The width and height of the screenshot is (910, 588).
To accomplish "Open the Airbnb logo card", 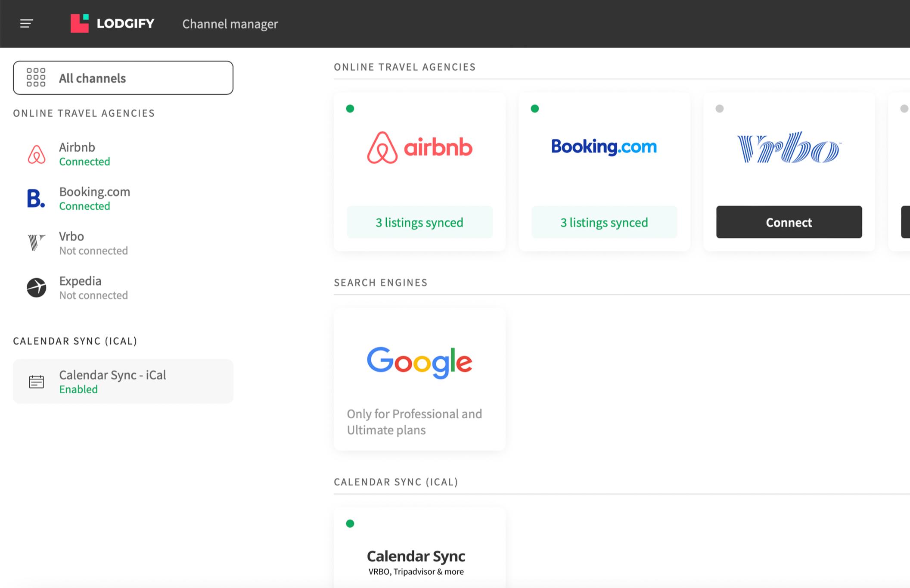I will tap(419, 148).
